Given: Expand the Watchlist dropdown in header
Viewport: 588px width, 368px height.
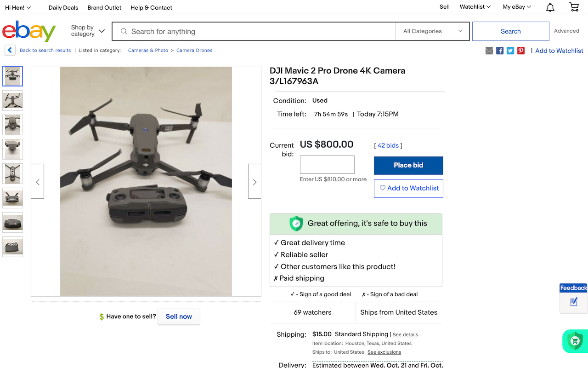Looking at the screenshot, I should coord(475,7).
